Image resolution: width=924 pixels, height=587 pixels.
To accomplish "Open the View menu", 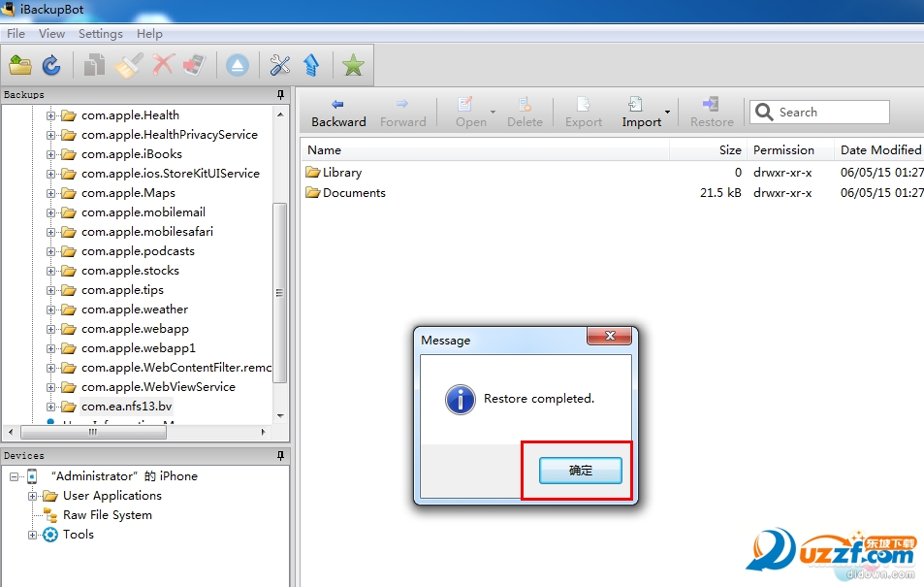I will coord(51,34).
